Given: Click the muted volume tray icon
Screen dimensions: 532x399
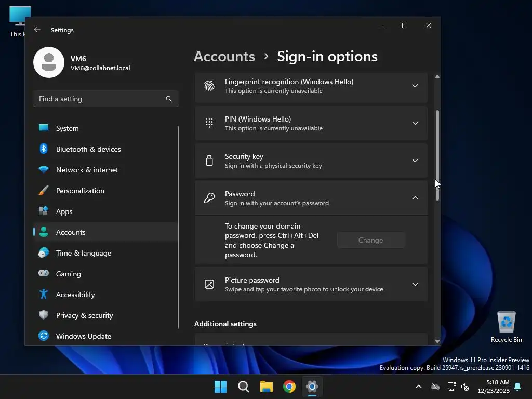Looking at the screenshot, I should click(465, 387).
